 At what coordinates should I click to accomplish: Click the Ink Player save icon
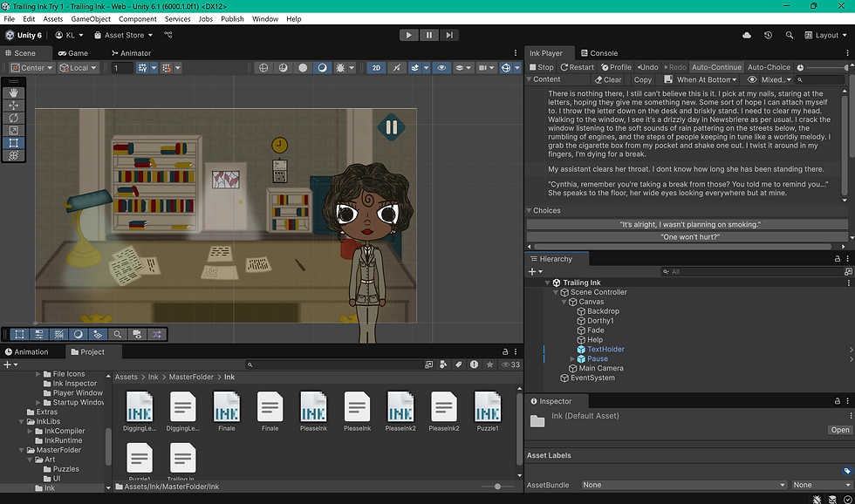click(x=668, y=79)
